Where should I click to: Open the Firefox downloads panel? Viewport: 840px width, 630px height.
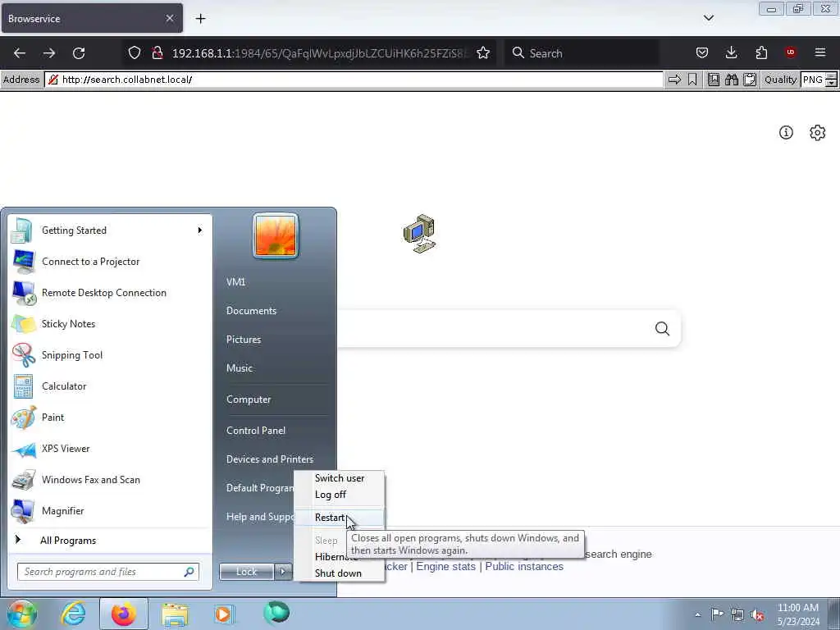(x=731, y=53)
